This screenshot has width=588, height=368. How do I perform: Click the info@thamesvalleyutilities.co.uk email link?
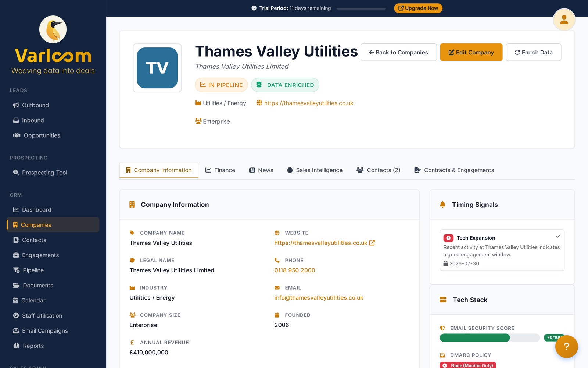[319, 298]
